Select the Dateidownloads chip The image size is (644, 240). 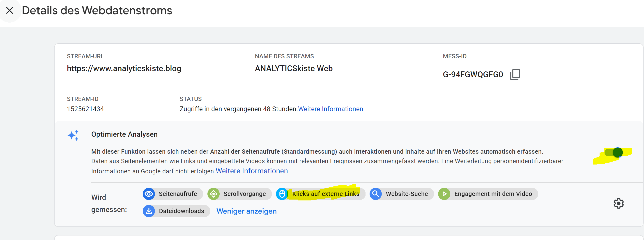(x=176, y=211)
